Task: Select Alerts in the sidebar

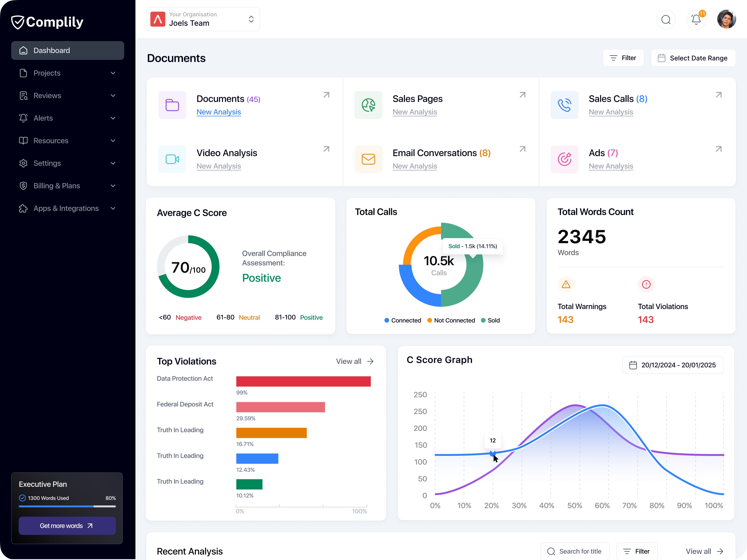Action: tap(67, 118)
